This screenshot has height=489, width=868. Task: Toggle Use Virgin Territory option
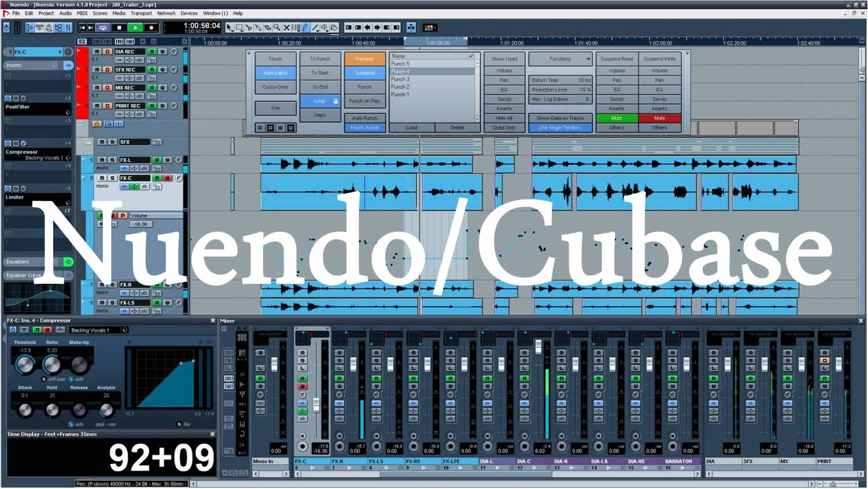[x=560, y=128]
